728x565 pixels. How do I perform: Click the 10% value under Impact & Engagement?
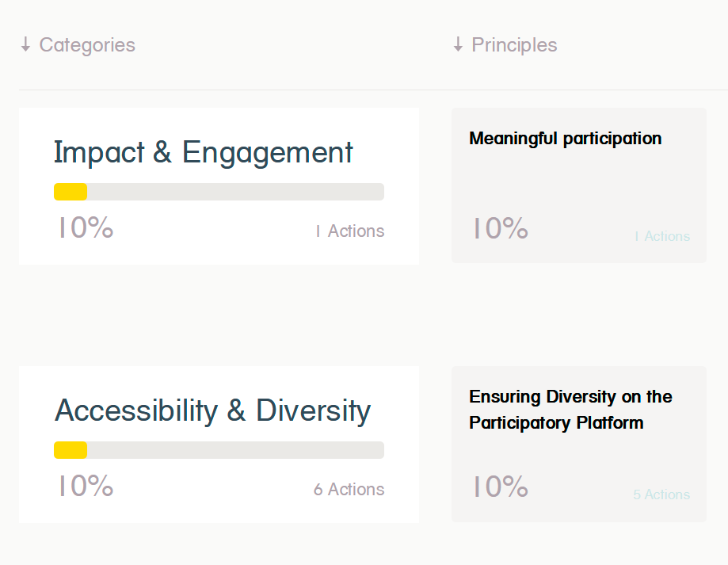point(85,228)
